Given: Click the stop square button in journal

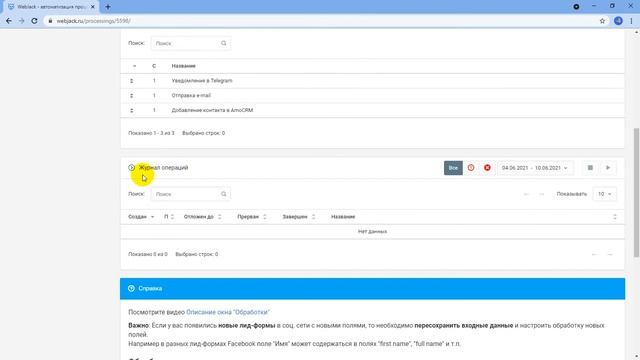Looking at the screenshot, I should point(590,168).
